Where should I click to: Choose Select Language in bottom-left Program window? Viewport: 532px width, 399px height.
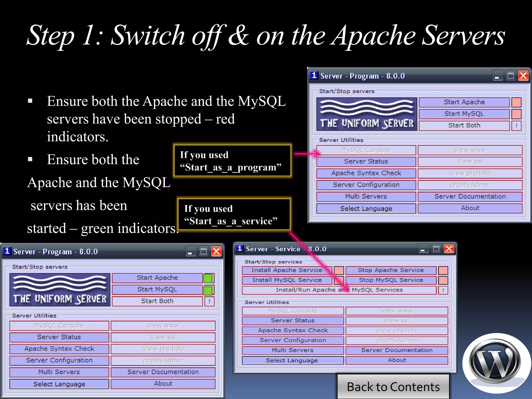[59, 384]
